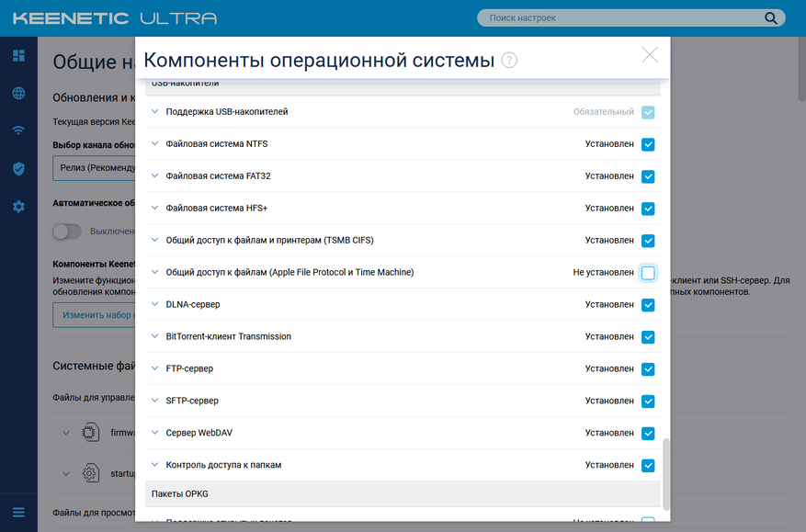This screenshot has width=806, height=532.
Task: Close the OS components dialog
Action: pos(650,55)
